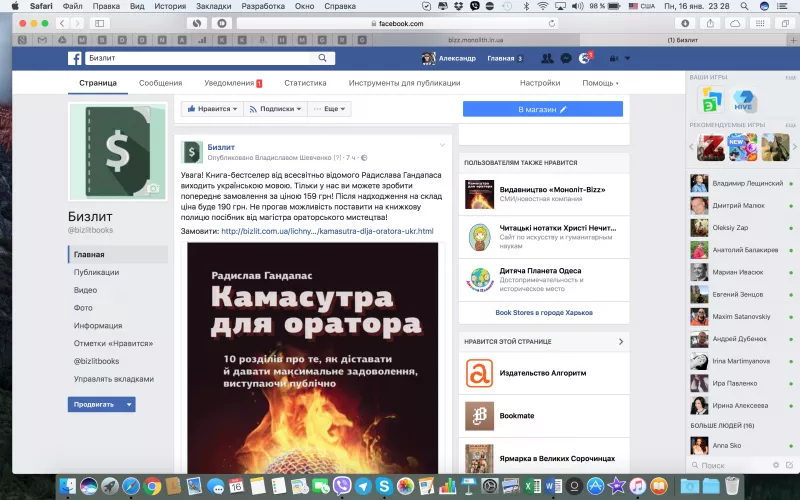Open Finder in the Dock

click(67, 486)
